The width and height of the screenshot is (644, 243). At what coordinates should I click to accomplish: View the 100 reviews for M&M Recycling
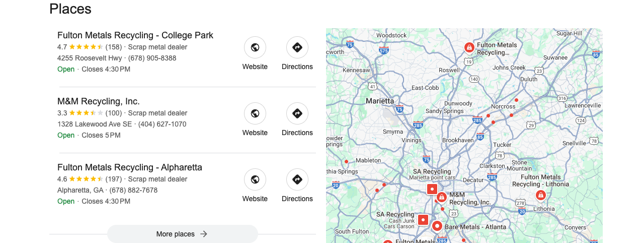114,113
